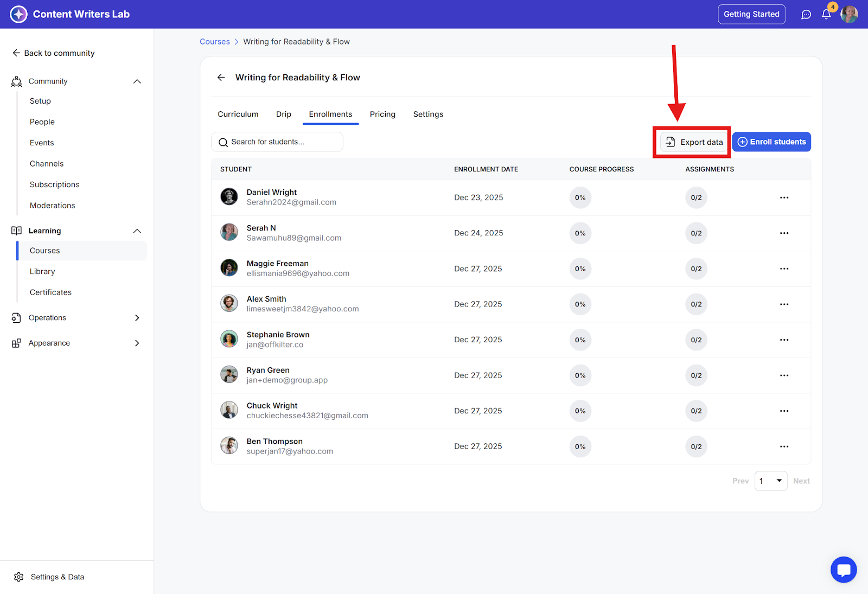868x594 pixels.
Task: Click Daniel Wright's 0% course progress badge
Action: coord(580,197)
